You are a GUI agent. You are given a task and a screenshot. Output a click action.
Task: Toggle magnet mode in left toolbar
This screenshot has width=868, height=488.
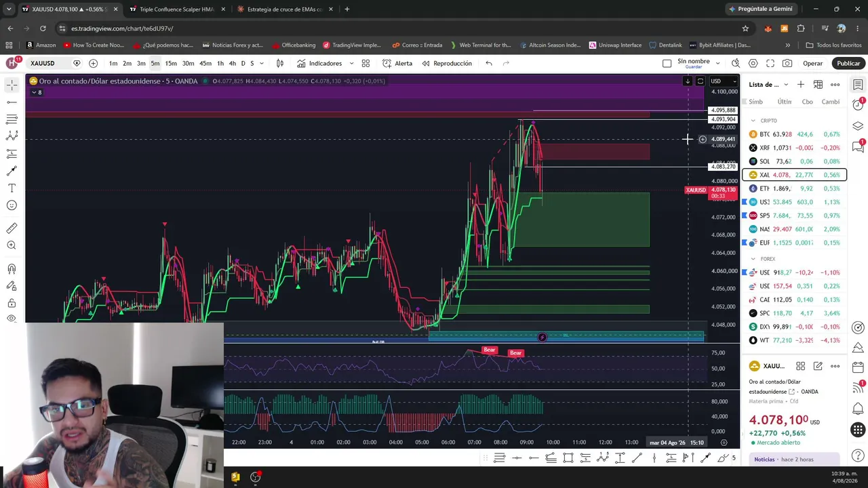click(12, 268)
